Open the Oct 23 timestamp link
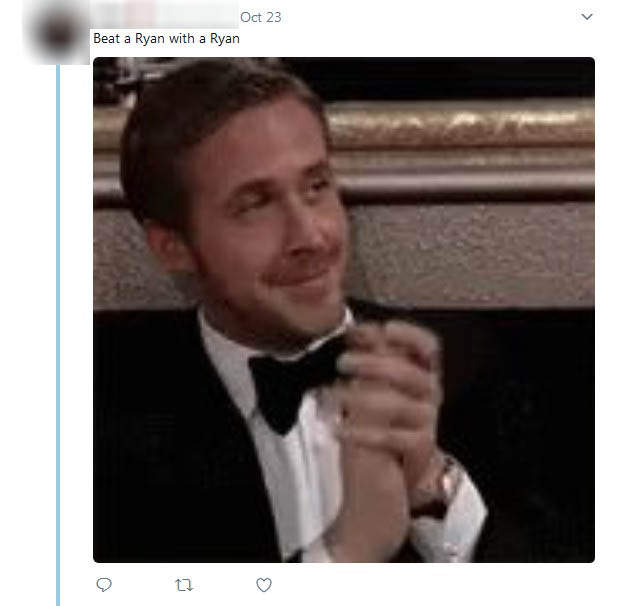The height and width of the screenshot is (606, 630). [261, 17]
